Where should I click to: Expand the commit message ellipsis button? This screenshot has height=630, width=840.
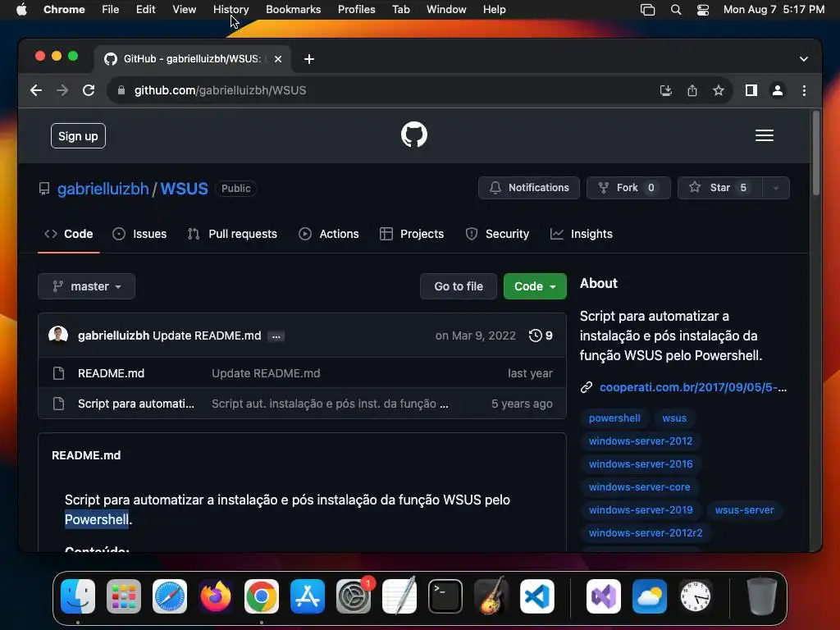[x=276, y=336]
